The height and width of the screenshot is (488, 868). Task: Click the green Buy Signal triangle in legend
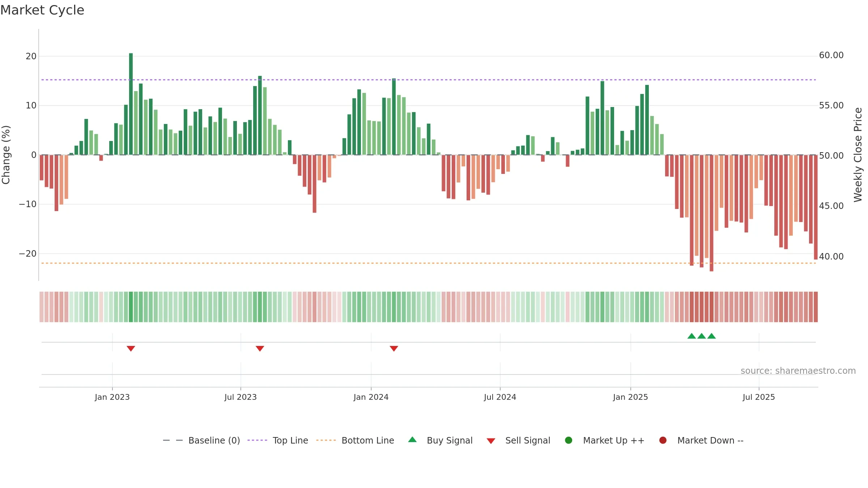coord(412,440)
